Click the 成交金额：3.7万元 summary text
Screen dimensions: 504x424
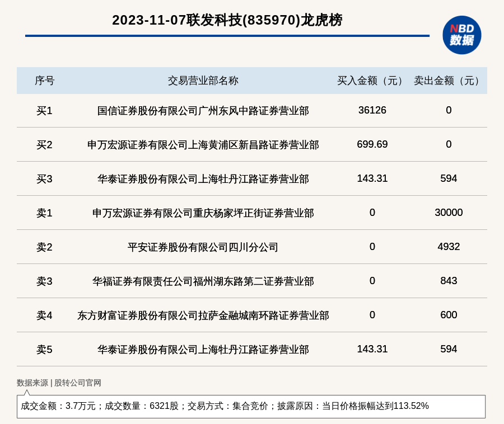coord(58,406)
